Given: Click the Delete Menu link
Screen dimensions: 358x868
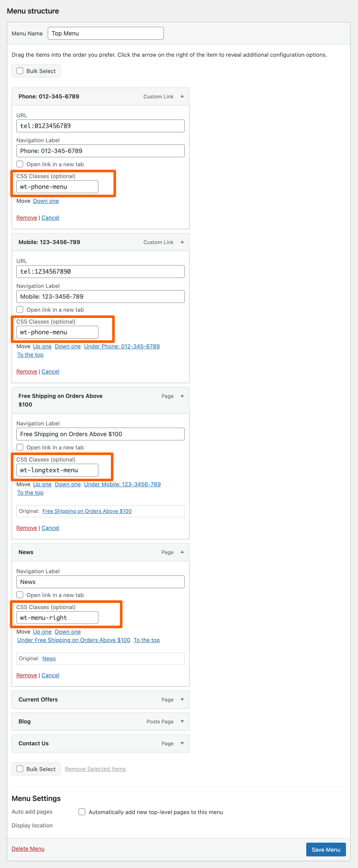Looking at the screenshot, I should click(x=28, y=848).
